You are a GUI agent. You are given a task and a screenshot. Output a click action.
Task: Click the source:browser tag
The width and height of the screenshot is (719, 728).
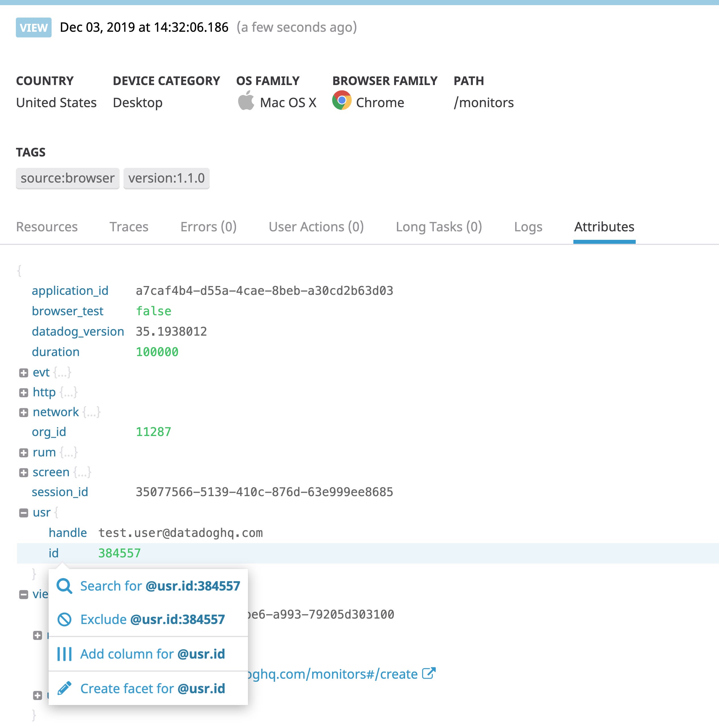click(x=67, y=178)
